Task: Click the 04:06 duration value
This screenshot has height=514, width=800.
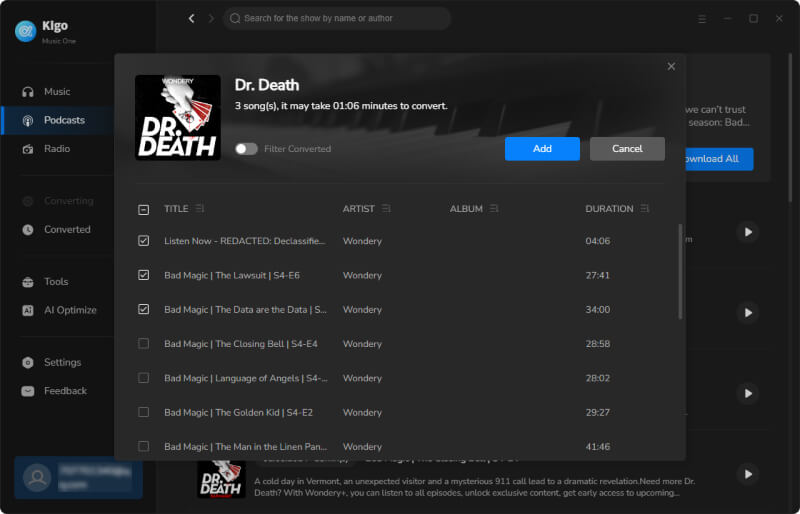Action: click(597, 241)
